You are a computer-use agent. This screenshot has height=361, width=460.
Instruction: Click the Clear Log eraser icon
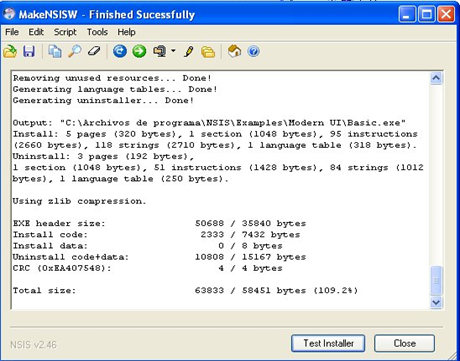(x=94, y=51)
